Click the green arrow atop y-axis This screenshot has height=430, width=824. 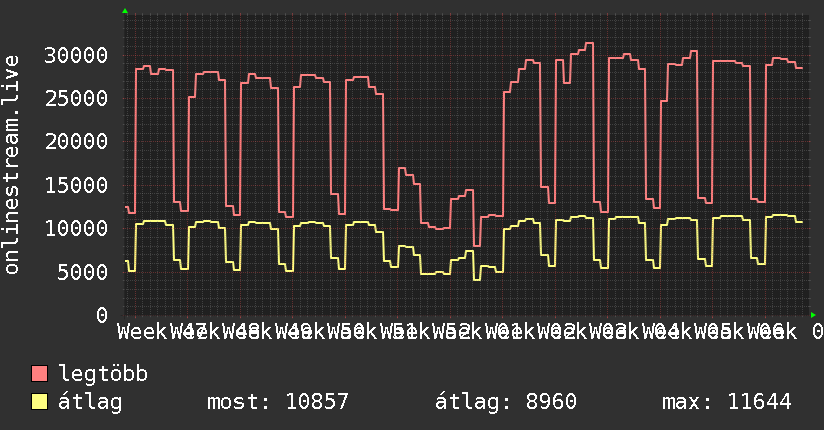(x=125, y=11)
